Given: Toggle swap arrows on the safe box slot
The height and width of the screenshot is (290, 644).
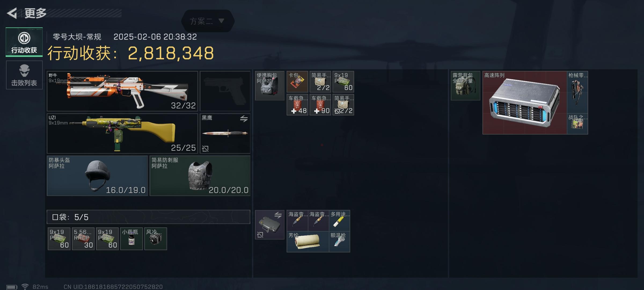Looking at the screenshot, I should (278, 215).
